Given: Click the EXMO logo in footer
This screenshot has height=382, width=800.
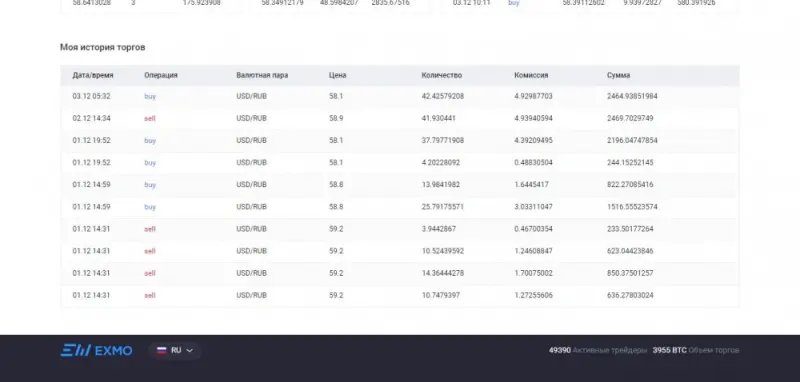Looking at the screenshot, I should [x=96, y=350].
